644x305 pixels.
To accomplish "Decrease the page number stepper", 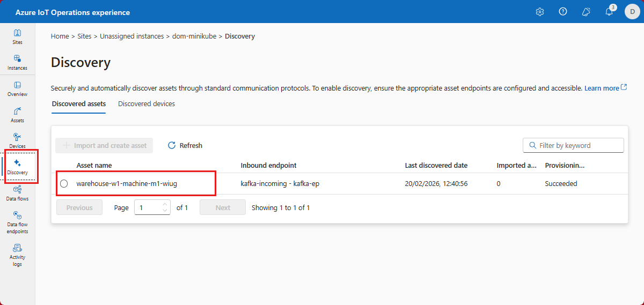I will 165,211.
